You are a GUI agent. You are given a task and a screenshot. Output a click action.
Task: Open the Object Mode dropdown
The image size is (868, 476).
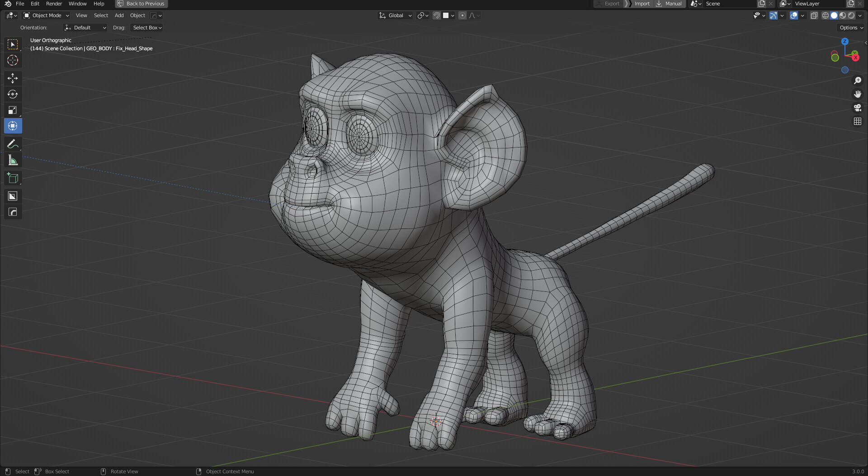pyautogui.click(x=45, y=15)
